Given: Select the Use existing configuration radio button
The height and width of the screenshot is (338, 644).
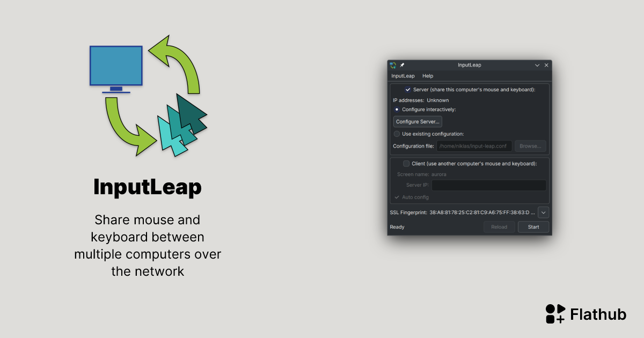Looking at the screenshot, I should (x=397, y=134).
